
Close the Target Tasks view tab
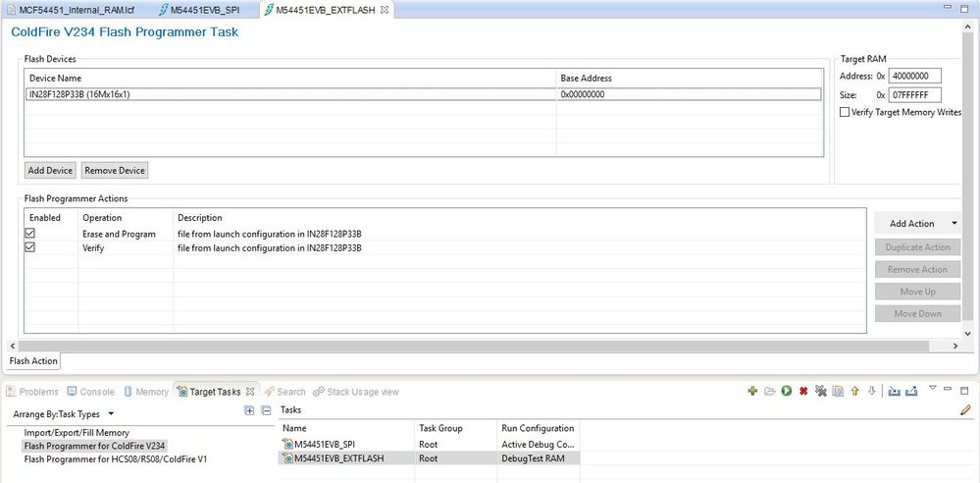pos(250,392)
